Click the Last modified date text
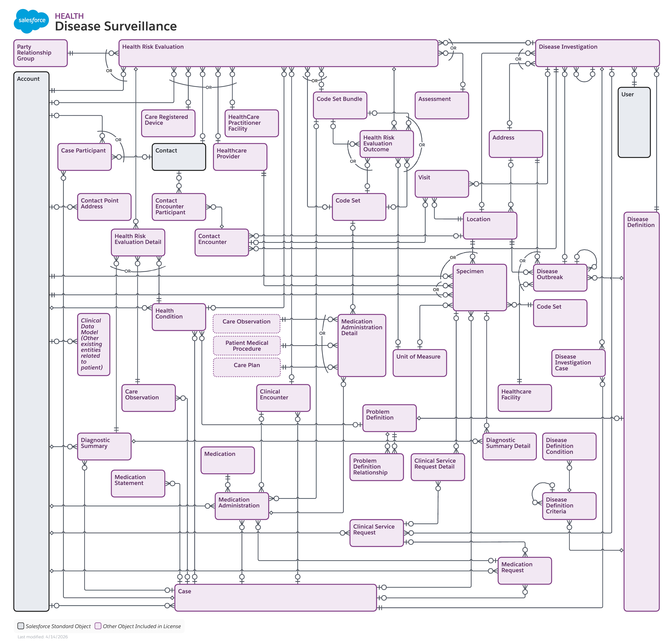 [x=43, y=637]
